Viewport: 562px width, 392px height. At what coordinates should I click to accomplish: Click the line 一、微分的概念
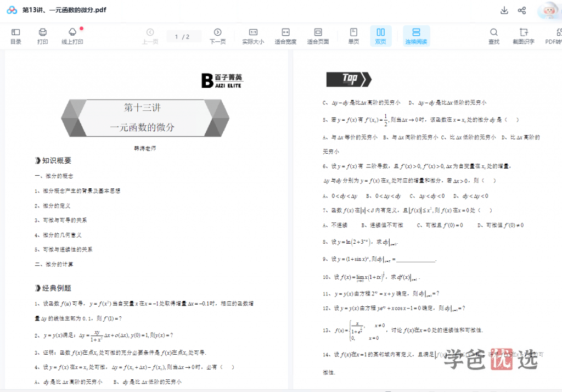click(x=54, y=176)
